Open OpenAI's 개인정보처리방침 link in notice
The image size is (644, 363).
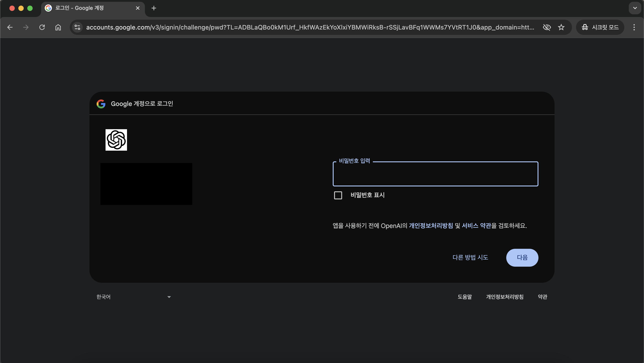[x=431, y=226]
